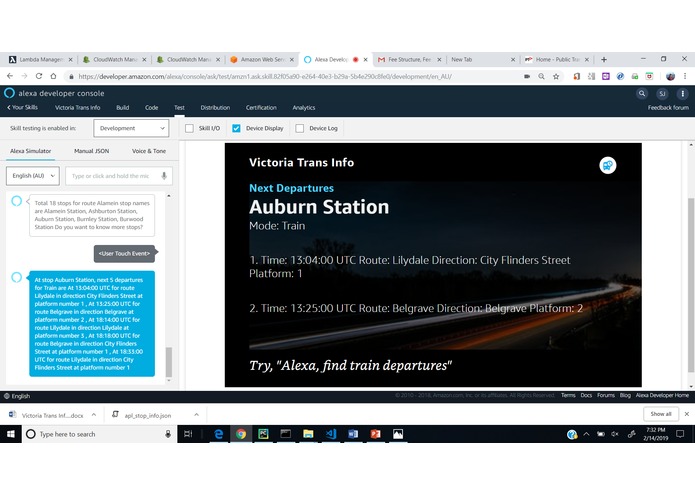
Task: Open the Analytics tab
Action: click(304, 108)
